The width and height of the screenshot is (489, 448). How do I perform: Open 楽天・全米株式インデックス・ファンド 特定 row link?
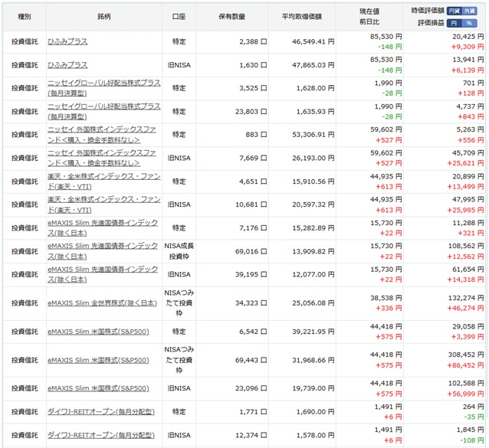pyautogui.click(x=103, y=181)
